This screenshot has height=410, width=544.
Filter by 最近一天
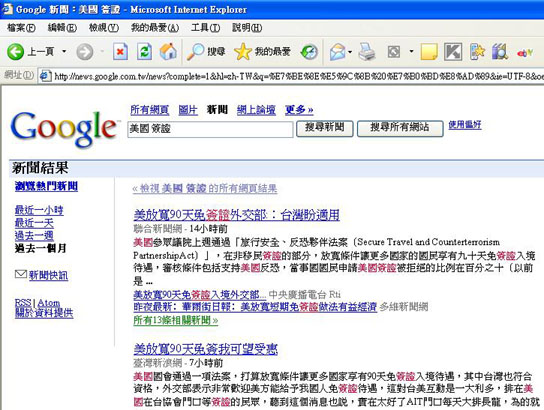coord(34,223)
